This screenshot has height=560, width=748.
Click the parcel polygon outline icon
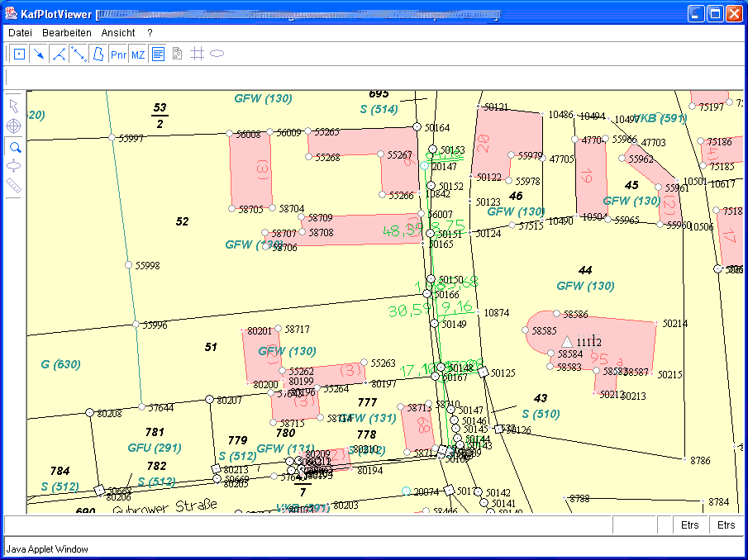pos(98,55)
